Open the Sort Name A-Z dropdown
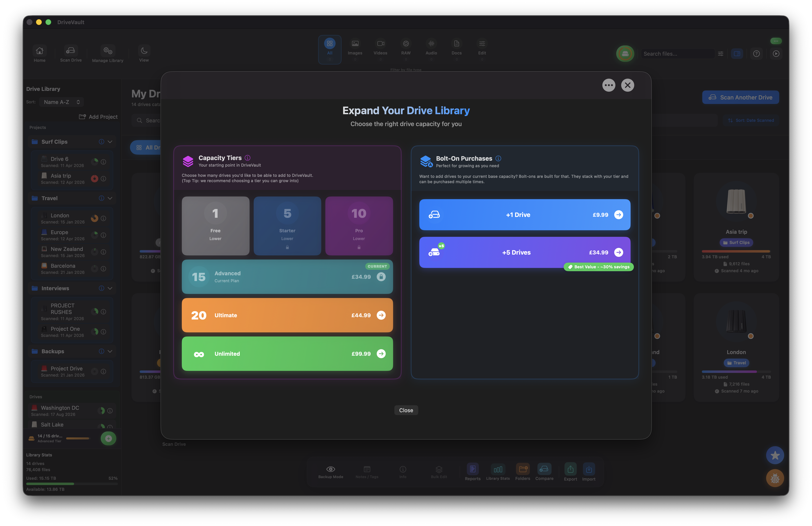 coord(62,102)
